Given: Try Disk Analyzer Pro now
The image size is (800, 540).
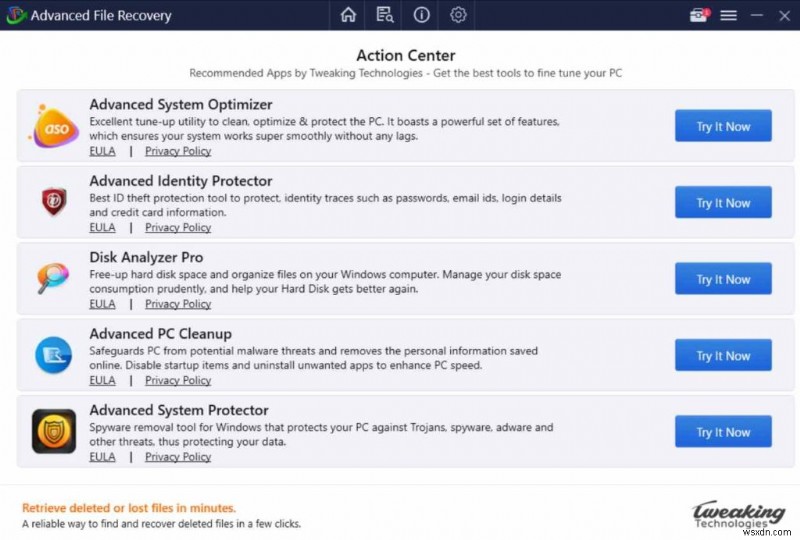Looking at the screenshot, I should [x=723, y=279].
